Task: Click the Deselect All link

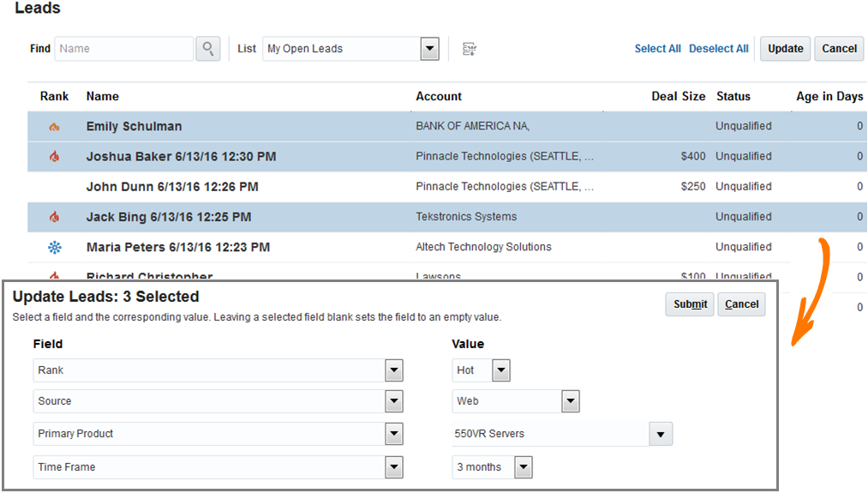Action: point(718,49)
